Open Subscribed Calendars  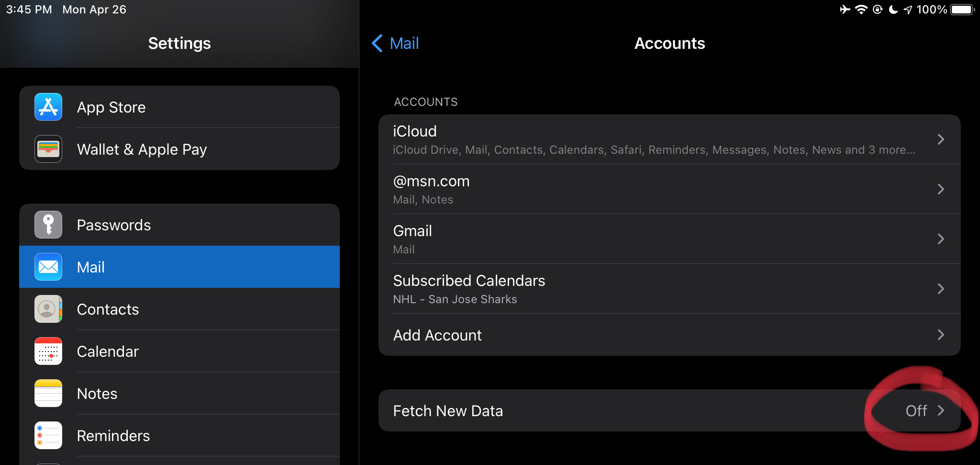[669, 289]
